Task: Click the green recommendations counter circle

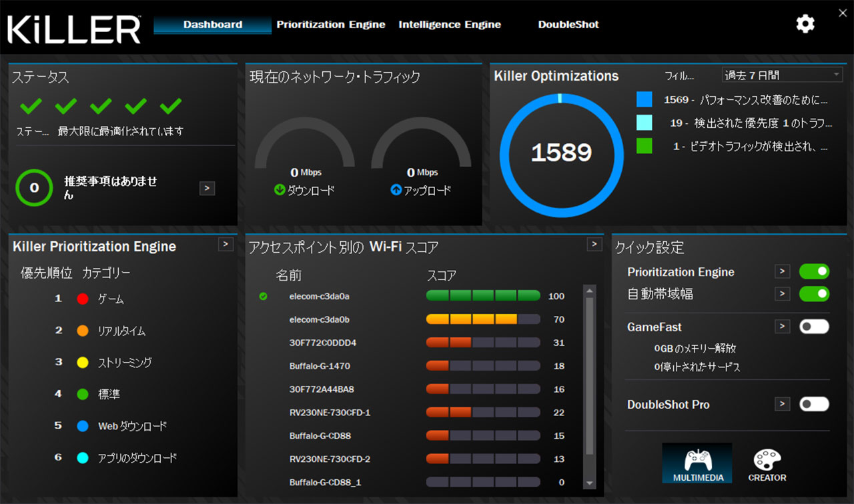Action: tap(34, 188)
